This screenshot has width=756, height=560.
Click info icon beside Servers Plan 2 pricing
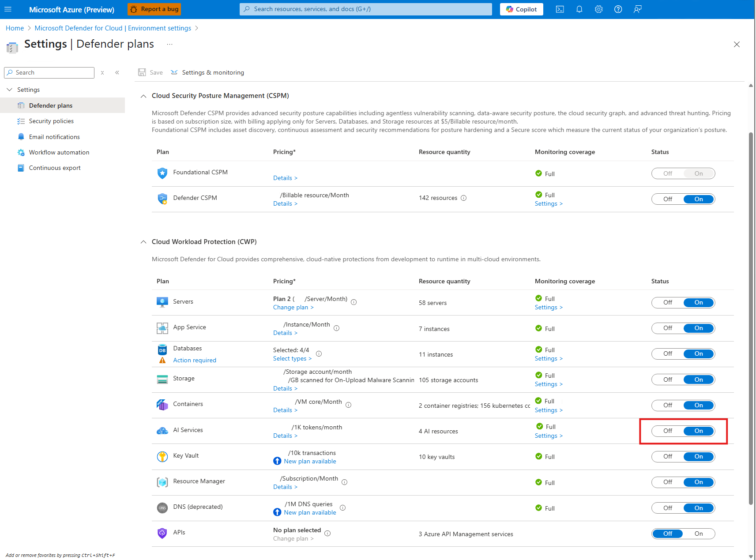point(354,302)
